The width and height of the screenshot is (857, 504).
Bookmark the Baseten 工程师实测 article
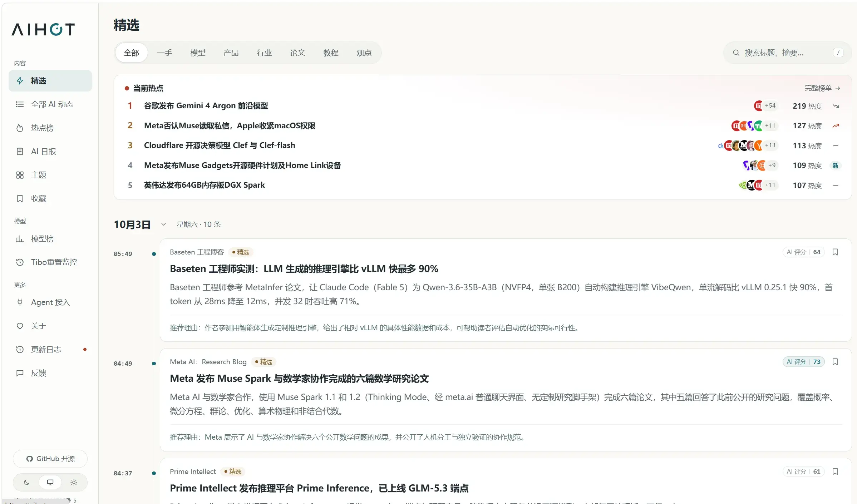[835, 252]
